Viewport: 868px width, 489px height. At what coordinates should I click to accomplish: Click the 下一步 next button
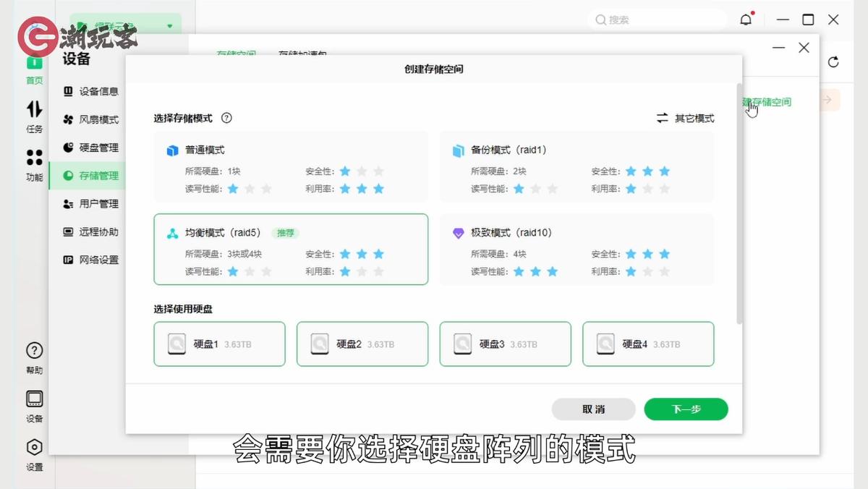click(x=685, y=409)
